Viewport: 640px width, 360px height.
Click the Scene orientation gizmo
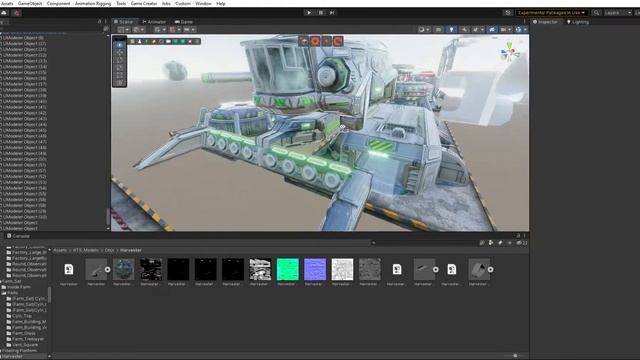coord(509,52)
